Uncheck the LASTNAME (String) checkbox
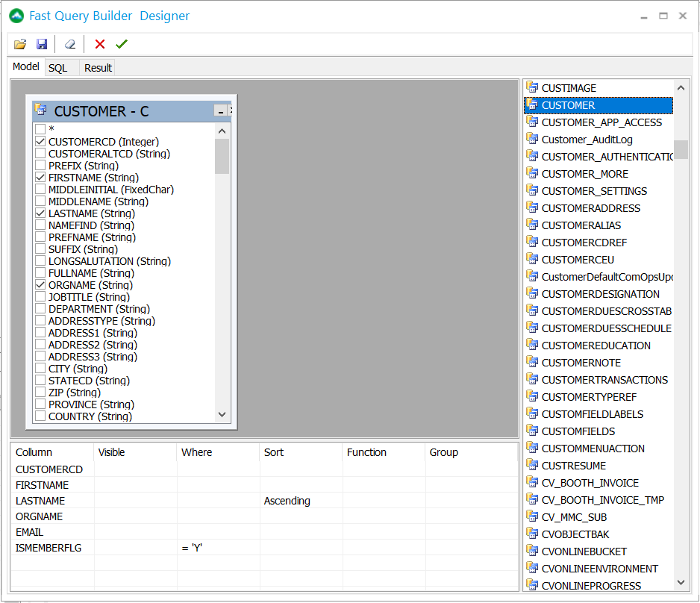Screen dimensions: 700x603 click(x=40, y=213)
